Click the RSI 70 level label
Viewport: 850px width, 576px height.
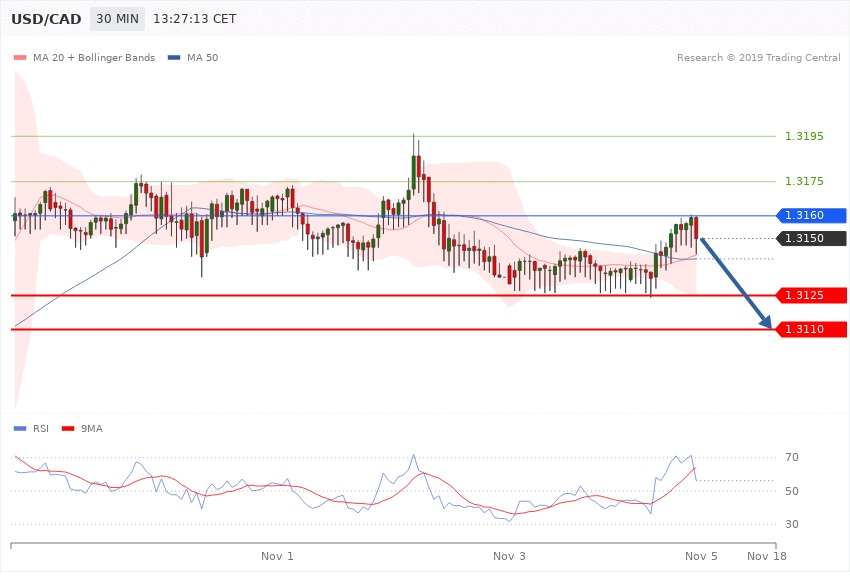click(x=791, y=457)
